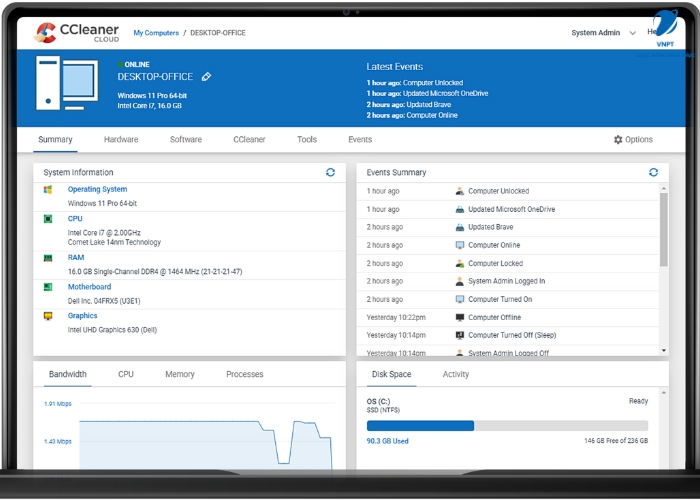Select the Computer Unlocked event row
This screenshot has height=500, width=700.
498,191
